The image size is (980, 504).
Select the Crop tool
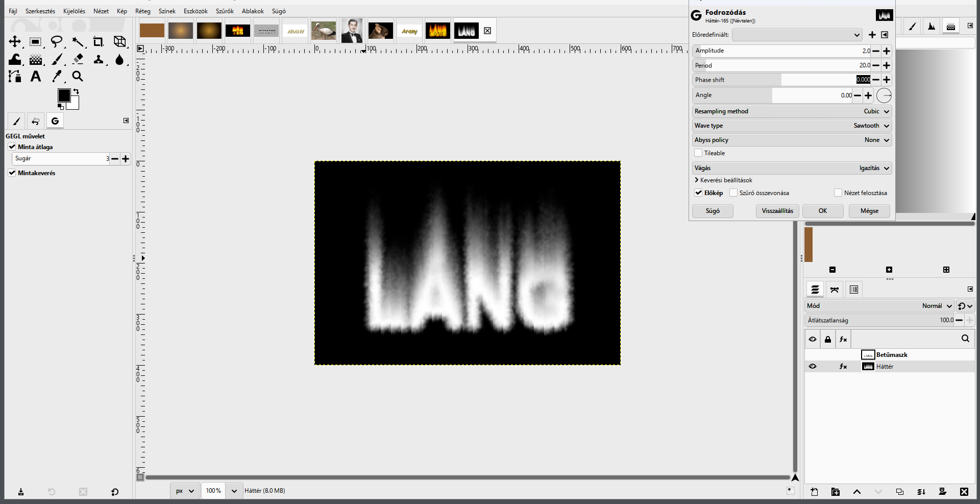[x=98, y=42]
